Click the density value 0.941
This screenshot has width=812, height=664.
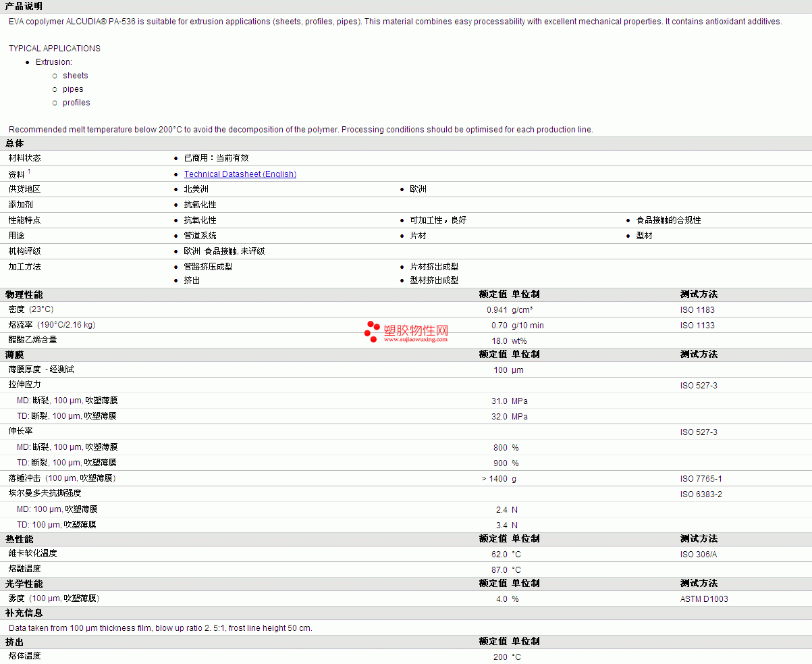coord(497,310)
